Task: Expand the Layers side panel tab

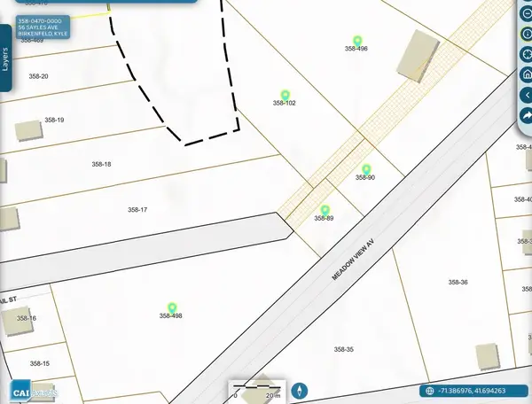Action: 6,58
